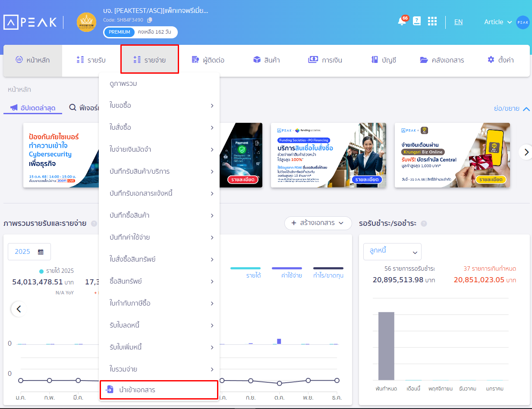
Task: Show next banner with right arrow
Action: click(x=526, y=152)
